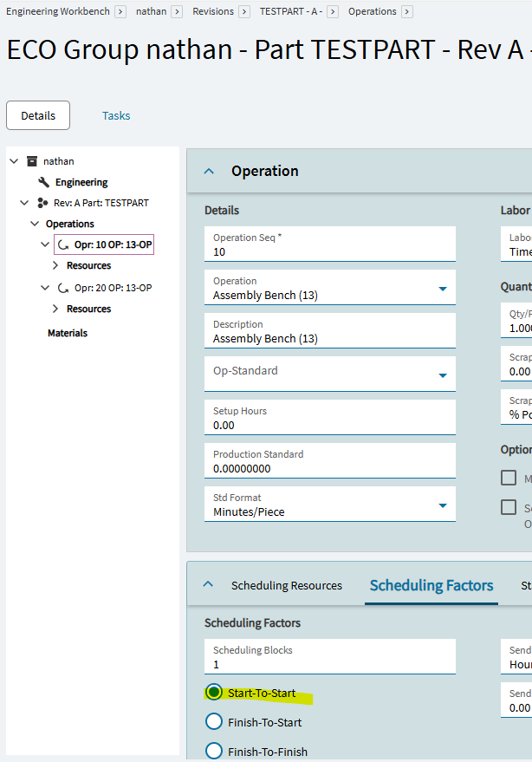Select the Finish-To-Start radio option
The image size is (532, 762).
point(214,721)
